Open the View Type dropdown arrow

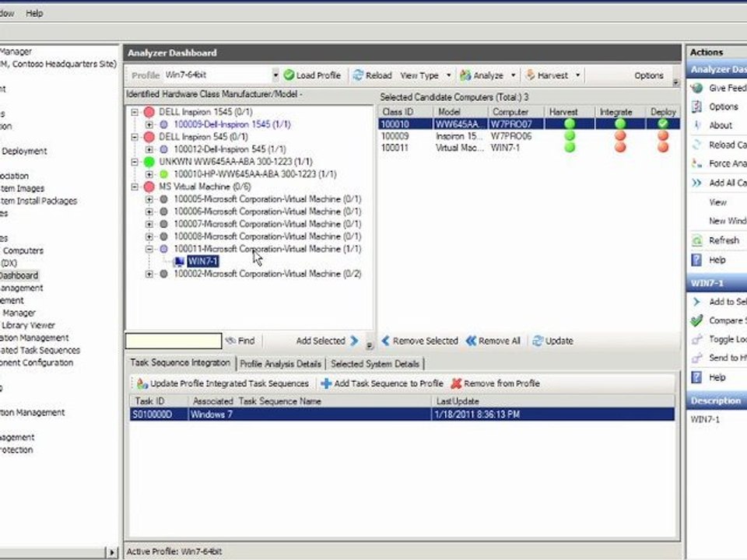point(448,75)
